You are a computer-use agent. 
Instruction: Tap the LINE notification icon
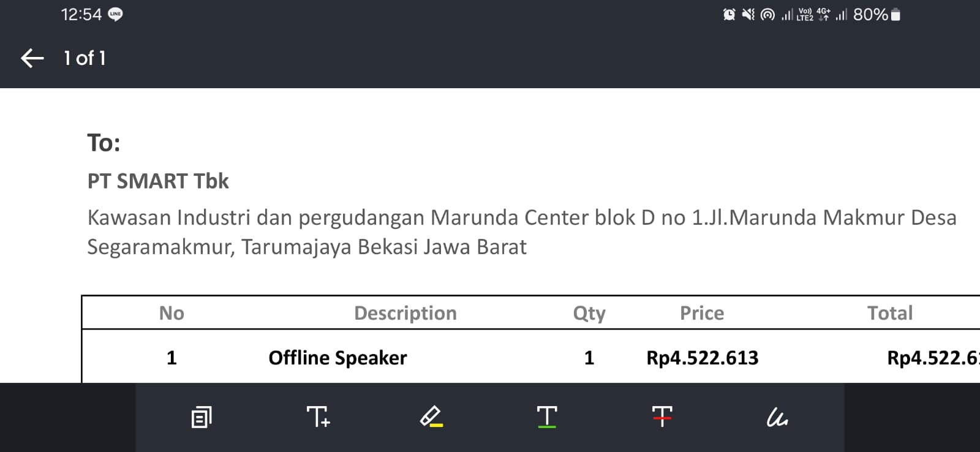coord(115,14)
